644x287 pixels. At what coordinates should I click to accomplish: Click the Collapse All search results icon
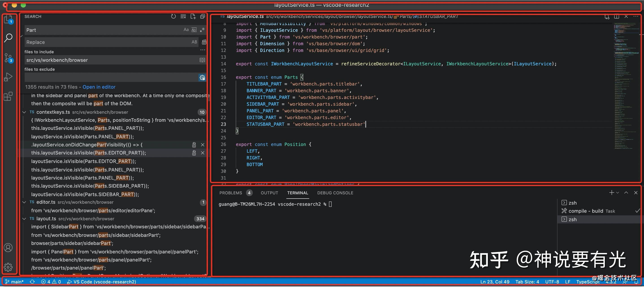pyautogui.click(x=203, y=17)
